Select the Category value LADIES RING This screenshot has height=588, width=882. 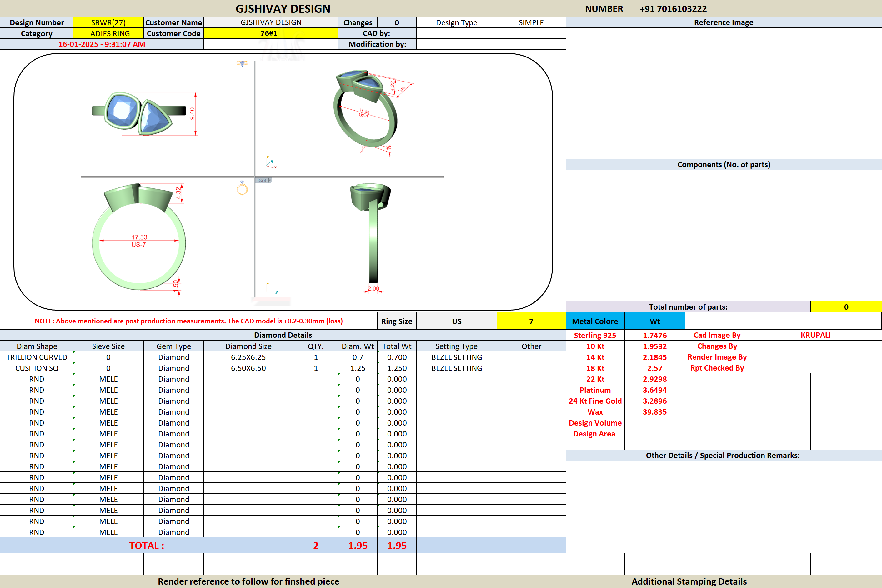108,33
